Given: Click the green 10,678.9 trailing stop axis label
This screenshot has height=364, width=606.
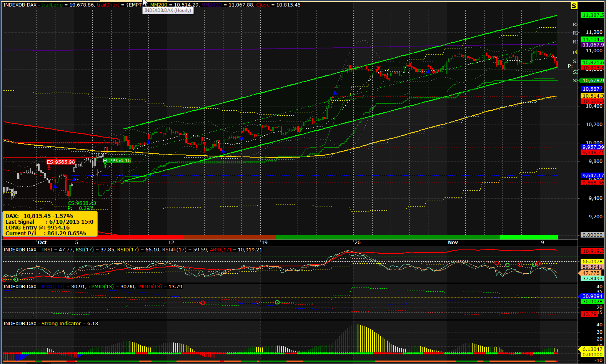Looking at the screenshot, I should [592, 80].
